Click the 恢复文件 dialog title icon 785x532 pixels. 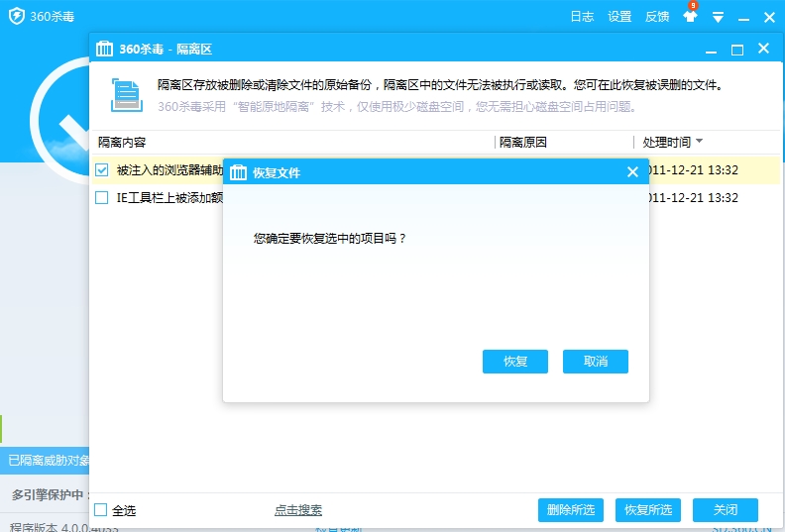pyautogui.click(x=238, y=172)
